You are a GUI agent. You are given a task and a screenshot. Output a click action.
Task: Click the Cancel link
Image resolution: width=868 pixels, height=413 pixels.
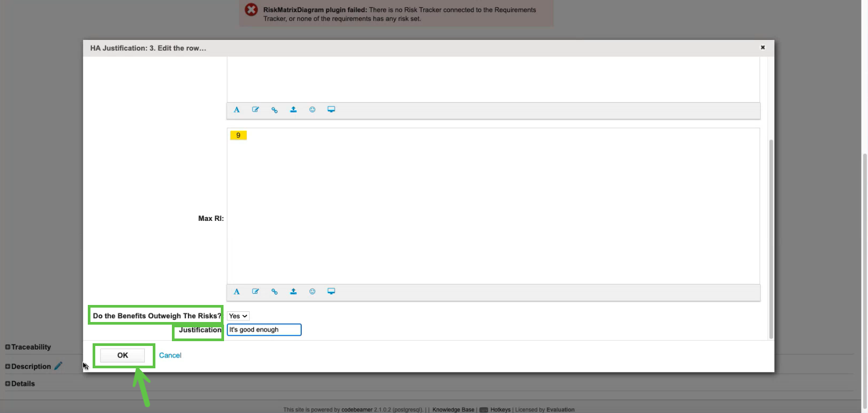[170, 356]
